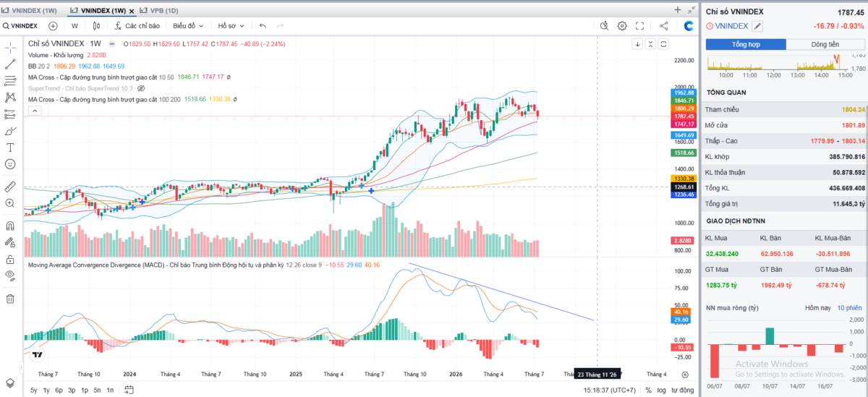Close the active VNINDEX (1W) tab
Viewport: 868px width, 397px height.
coord(132,11)
